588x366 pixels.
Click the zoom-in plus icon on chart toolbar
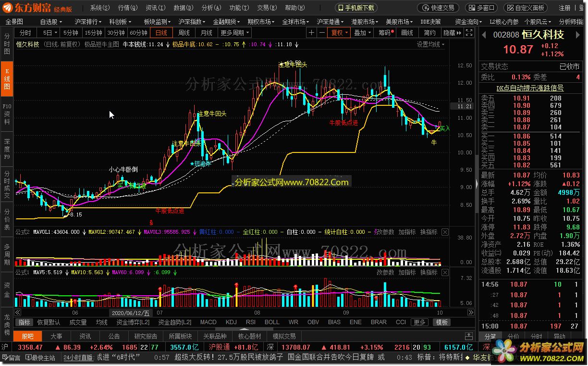pyautogui.click(x=311, y=33)
